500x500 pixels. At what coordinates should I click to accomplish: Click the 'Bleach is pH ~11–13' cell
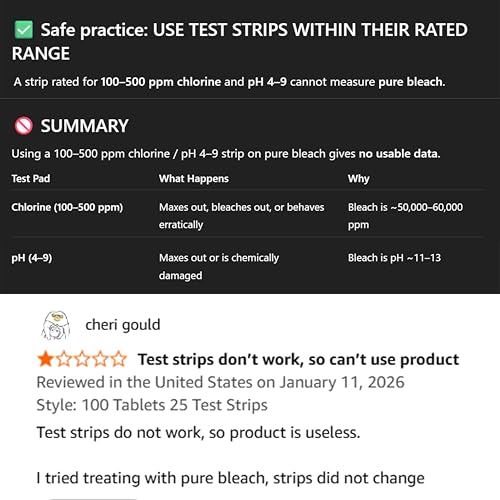click(x=394, y=258)
